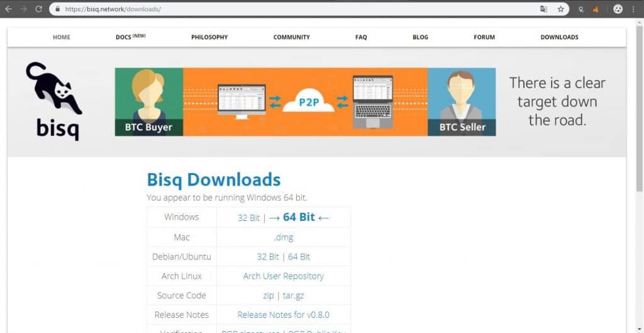Click the browser back arrow
This screenshot has height=333, width=644.
pos(8,9)
